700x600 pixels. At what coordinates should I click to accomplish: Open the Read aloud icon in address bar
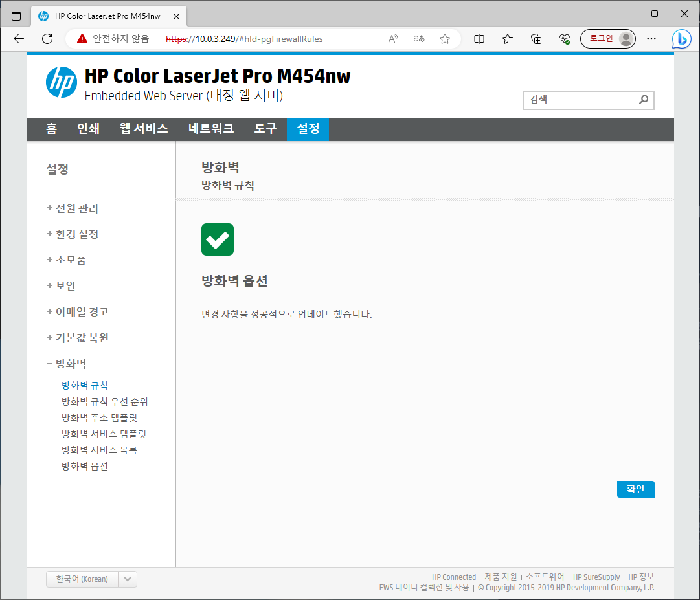393,39
